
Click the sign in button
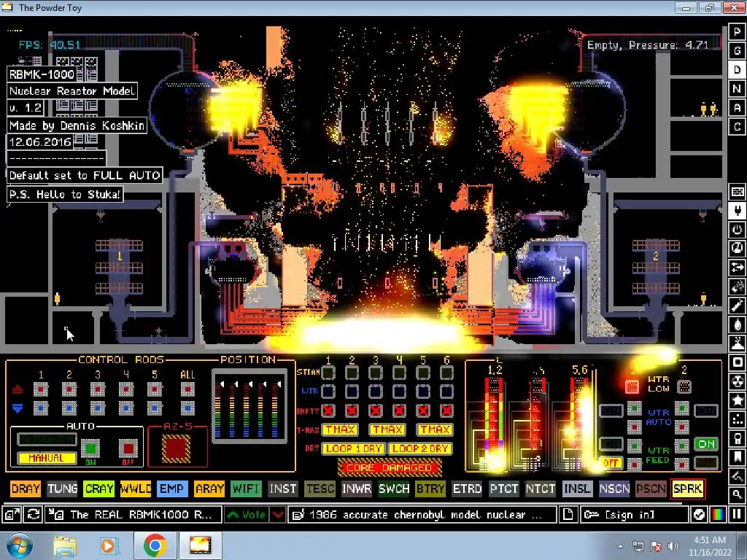(634, 515)
